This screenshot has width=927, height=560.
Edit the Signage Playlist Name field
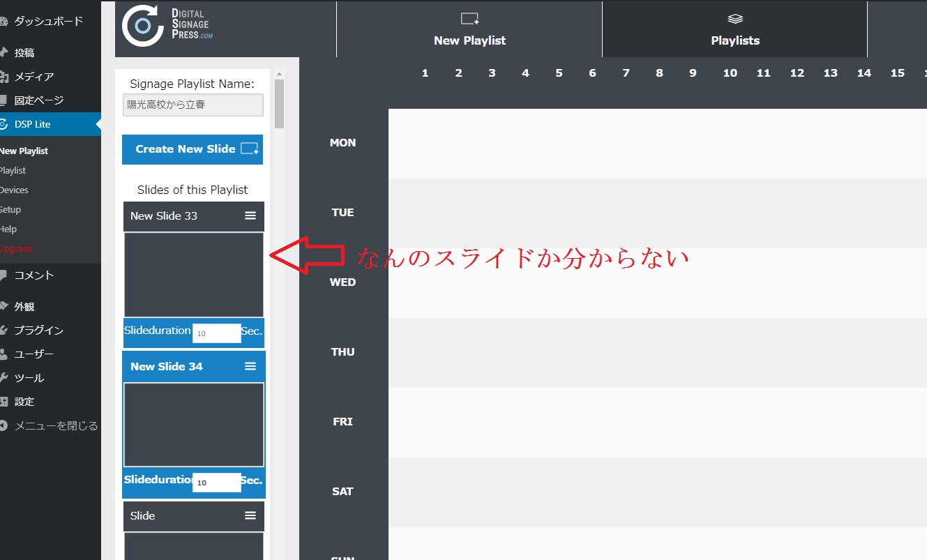[x=192, y=105]
